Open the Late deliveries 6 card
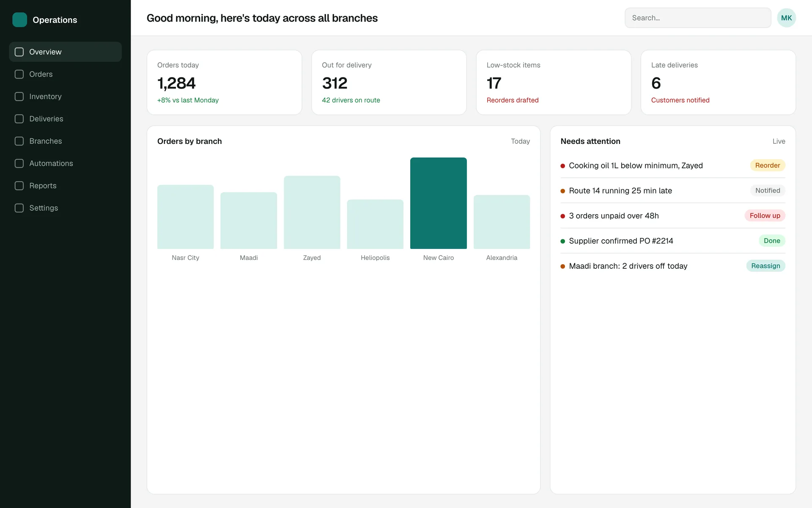812x508 pixels. tap(718, 83)
